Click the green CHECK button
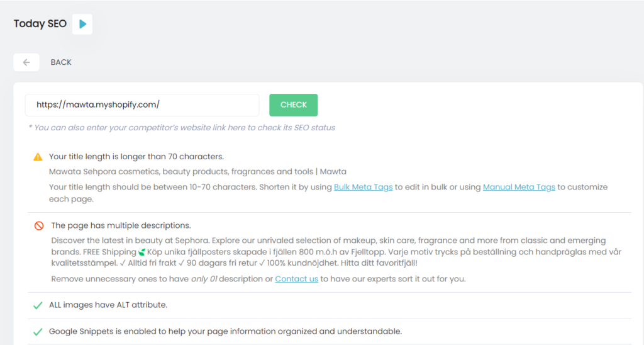 point(293,105)
